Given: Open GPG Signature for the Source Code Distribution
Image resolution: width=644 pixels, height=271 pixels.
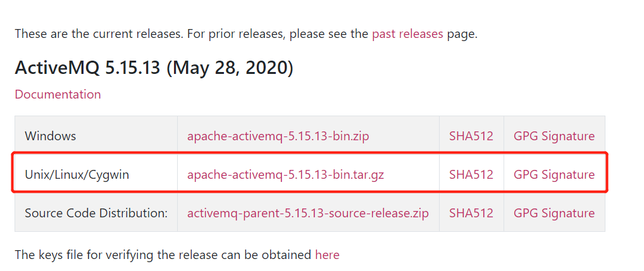Looking at the screenshot, I should (x=554, y=213).
